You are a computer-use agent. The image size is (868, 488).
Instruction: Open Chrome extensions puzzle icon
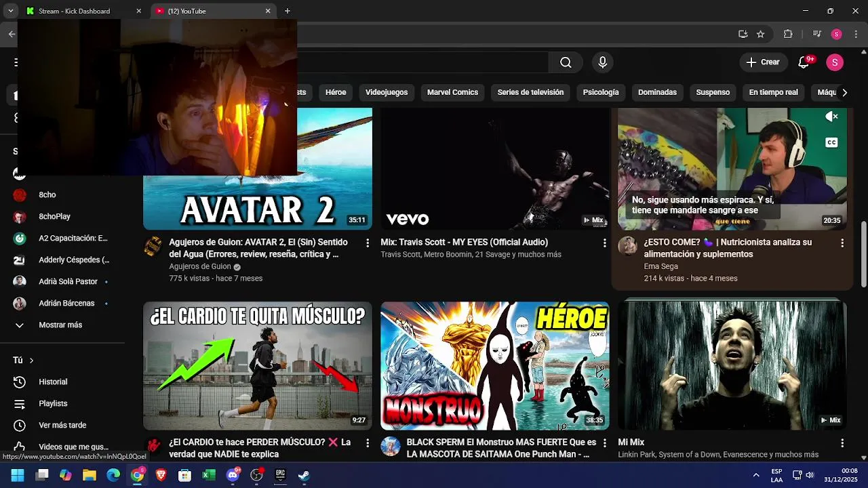[788, 34]
